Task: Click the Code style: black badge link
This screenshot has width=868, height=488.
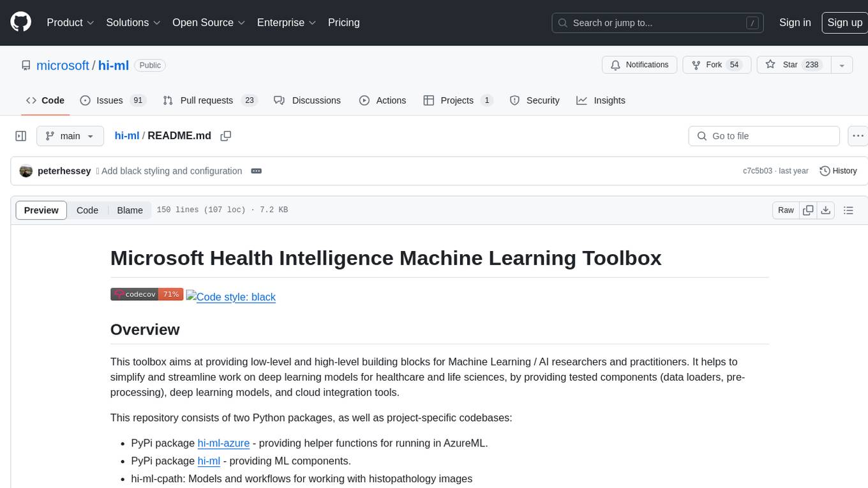Action: (x=231, y=296)
